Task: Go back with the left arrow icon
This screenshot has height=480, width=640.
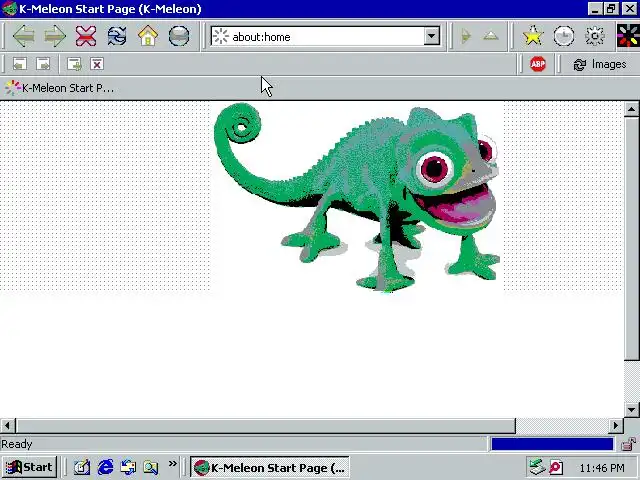Action: click(24, 36)
